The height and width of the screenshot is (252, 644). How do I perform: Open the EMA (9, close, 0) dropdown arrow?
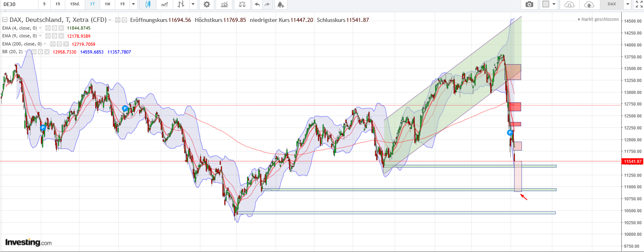pyautogui.click(x=40, y=36)
